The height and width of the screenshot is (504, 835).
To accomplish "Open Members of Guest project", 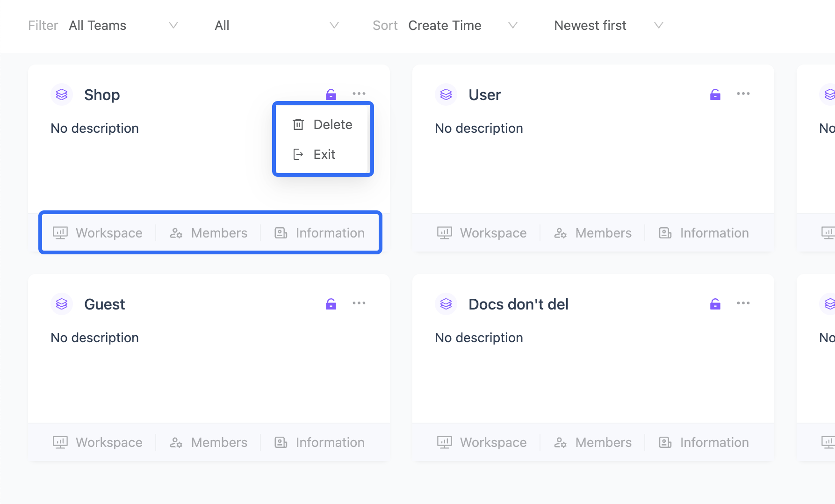I will [x=209, y=442].
